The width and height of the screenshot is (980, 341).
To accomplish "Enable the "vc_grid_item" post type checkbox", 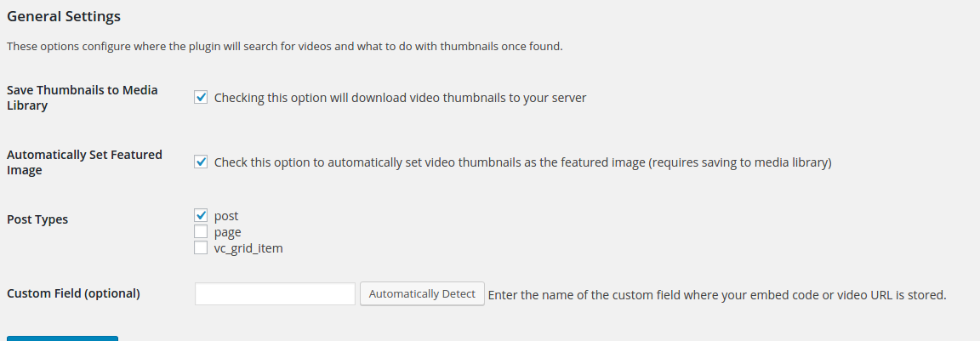I will click(201, 248).
